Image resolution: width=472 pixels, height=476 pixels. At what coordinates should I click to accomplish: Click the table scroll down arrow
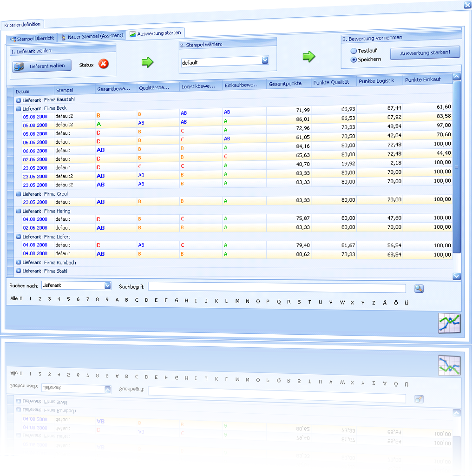457,276
